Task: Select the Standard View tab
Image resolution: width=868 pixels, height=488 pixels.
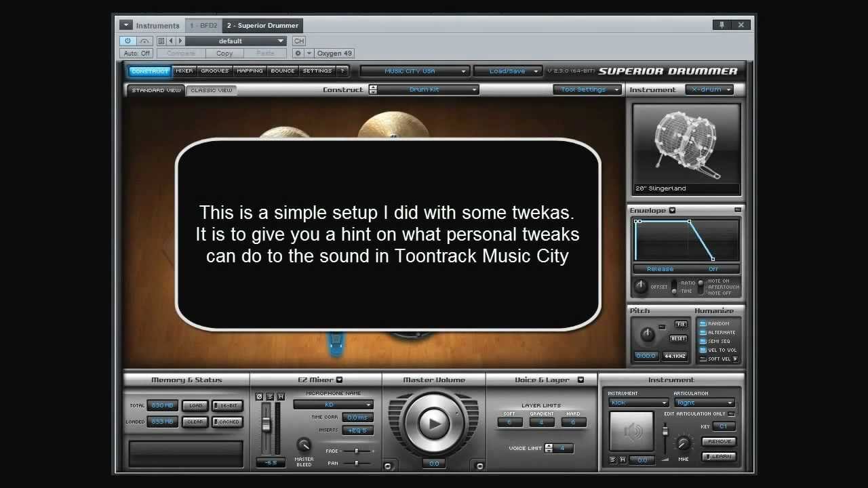Action: point(156,90)
